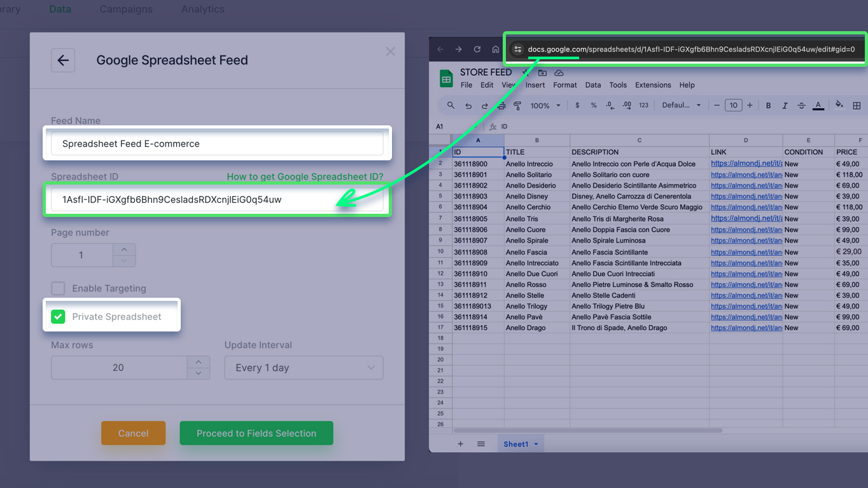Toggle the Enable Targeting checkbox

point(58,288)
